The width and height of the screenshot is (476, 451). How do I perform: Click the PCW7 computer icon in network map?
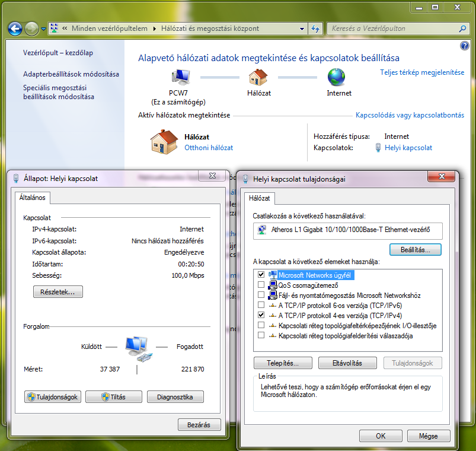(180, 77)
